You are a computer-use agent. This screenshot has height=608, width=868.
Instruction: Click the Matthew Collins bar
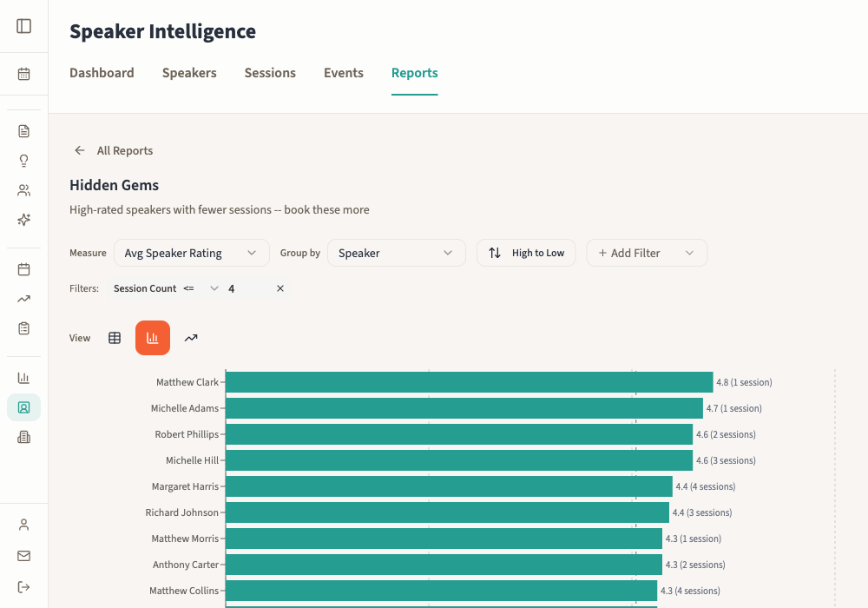pyautogui.click(x=441, y=591)
